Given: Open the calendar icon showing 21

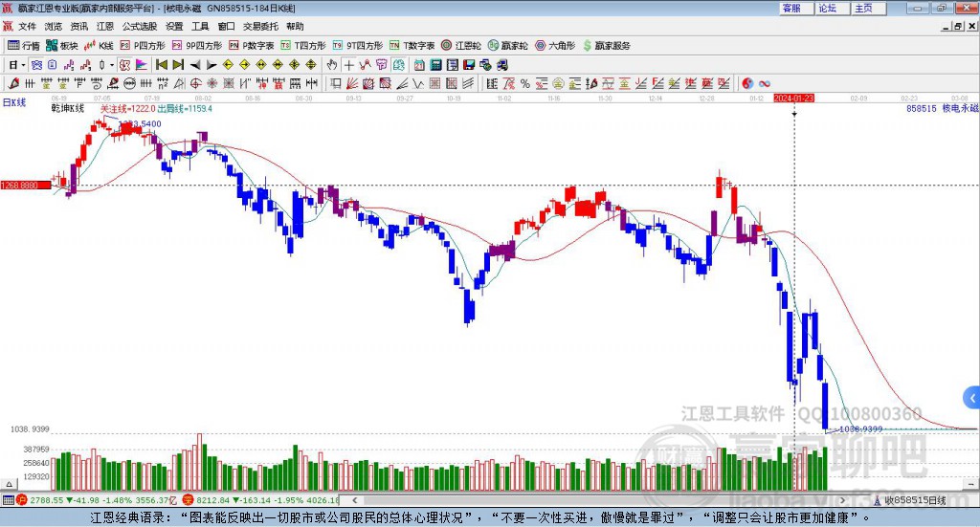Looking at the screenshot, I should (419, 65).
